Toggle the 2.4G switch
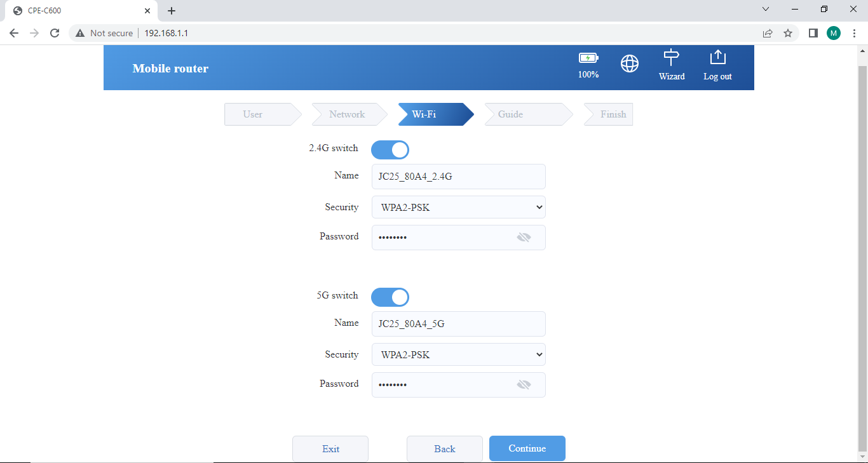The height and width of the screenshot is (463, 868). click(x=390, y=150)
